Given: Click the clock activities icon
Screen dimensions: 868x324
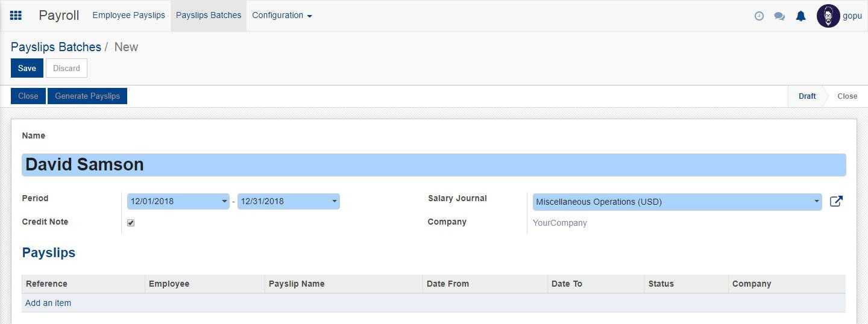Looking at the screenshot, I should [x=759, y=16].
